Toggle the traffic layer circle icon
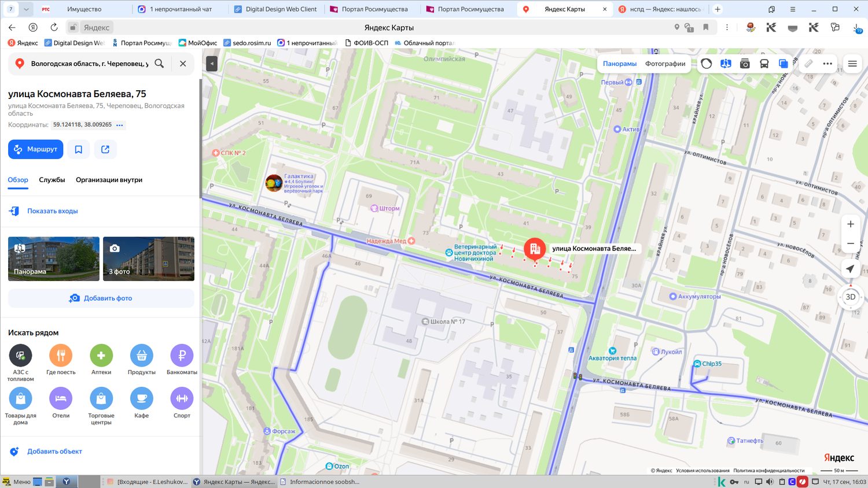The height and width of the screenshot is (488, 868). 707,64
